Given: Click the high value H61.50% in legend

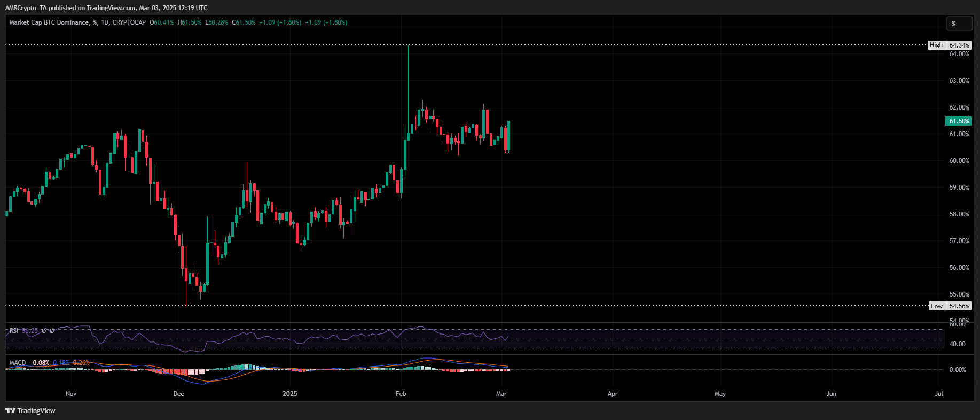Looking at the screenshot, I should (x=190, y=22).
